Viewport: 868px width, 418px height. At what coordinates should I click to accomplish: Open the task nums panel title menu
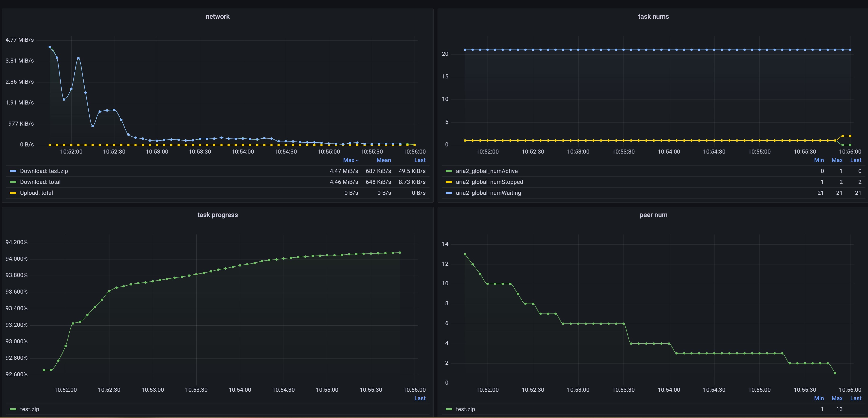pos(653,16)
